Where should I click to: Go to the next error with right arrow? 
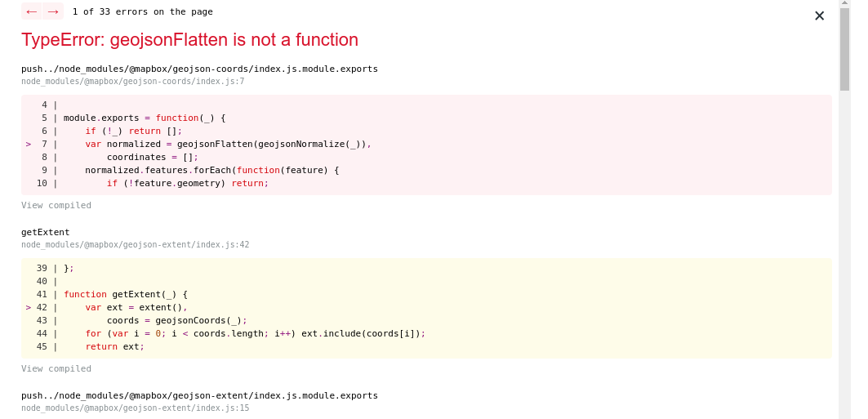(x=53, y=11)
